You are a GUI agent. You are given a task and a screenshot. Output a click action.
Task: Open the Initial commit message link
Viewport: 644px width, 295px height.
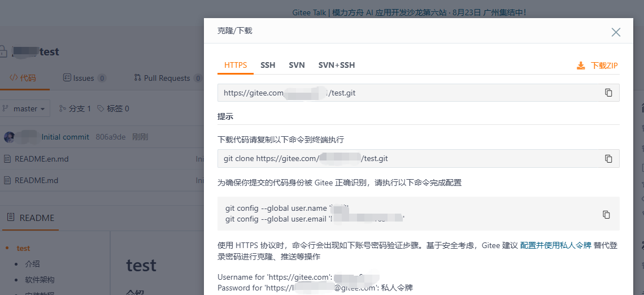pos(66,137)
